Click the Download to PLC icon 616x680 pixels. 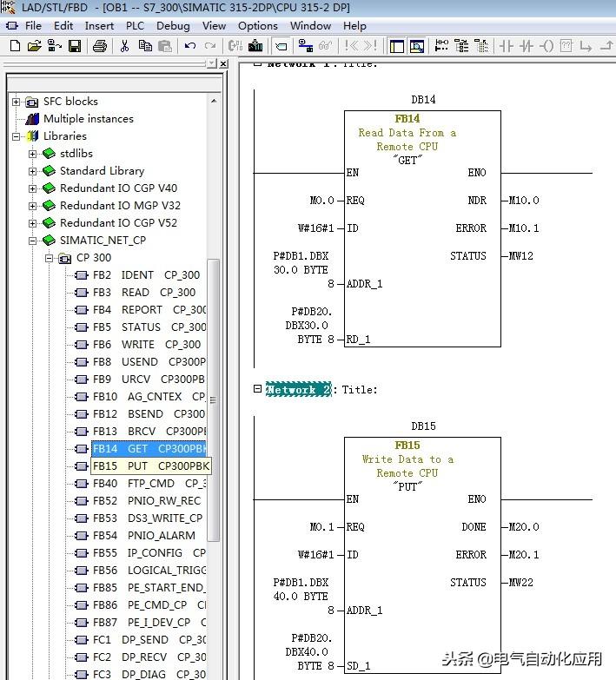click(x=256, y=46)
